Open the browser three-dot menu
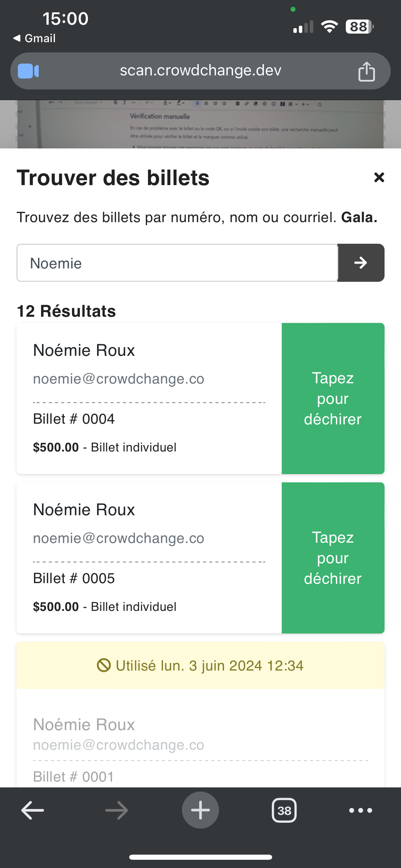401x868 pixels. pos(361,810)
